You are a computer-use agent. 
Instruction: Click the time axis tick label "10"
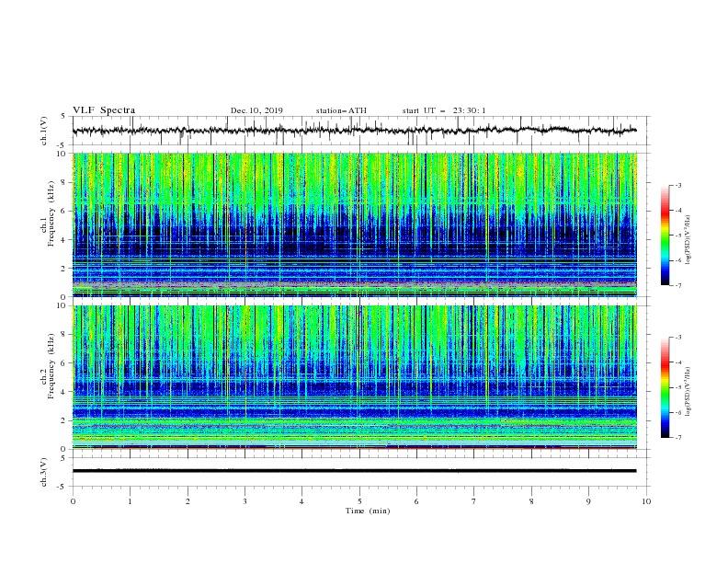646,501
